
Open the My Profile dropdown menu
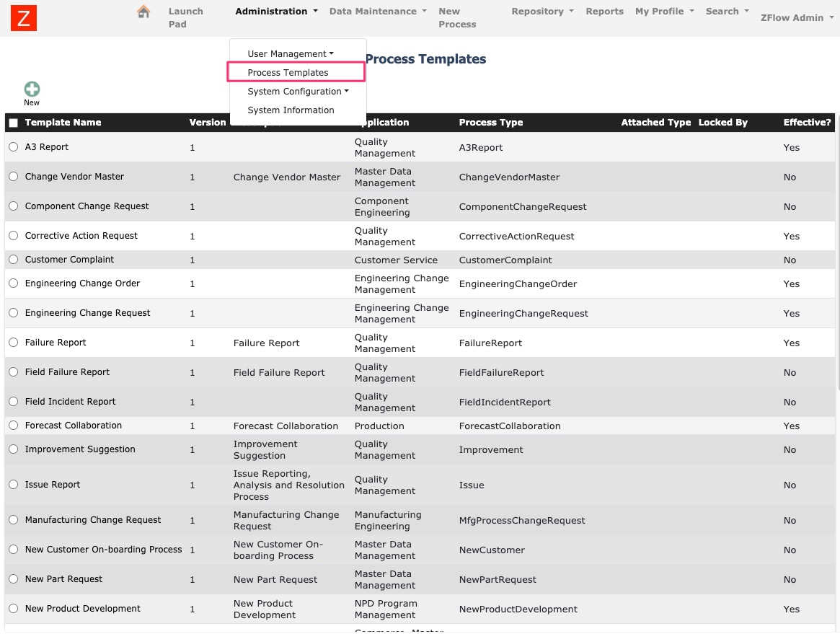664,12
